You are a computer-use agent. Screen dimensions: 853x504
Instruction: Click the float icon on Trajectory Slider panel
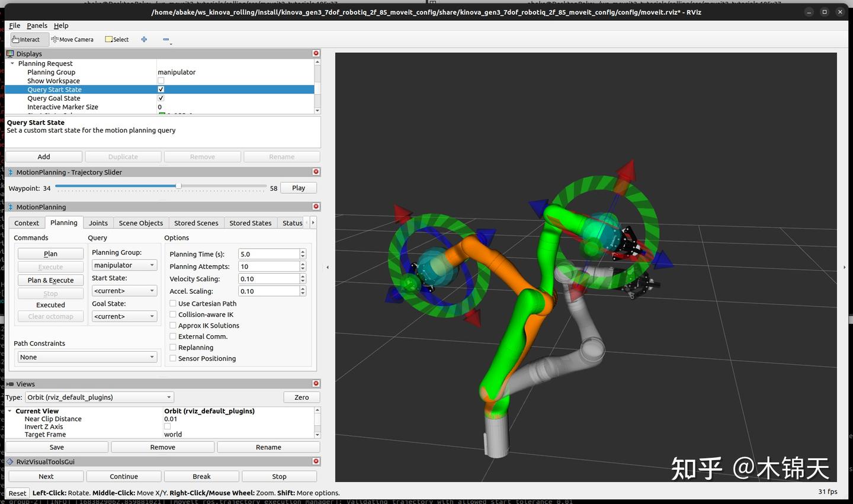(x=9, y=172)
